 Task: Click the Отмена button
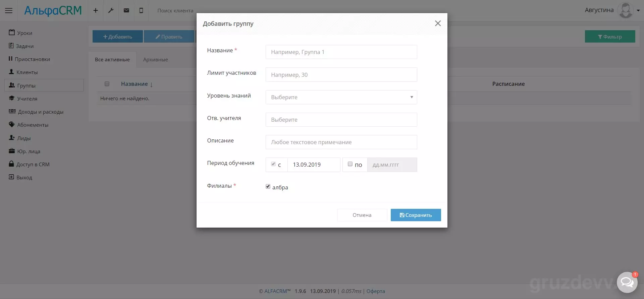(x=362, y=215)
